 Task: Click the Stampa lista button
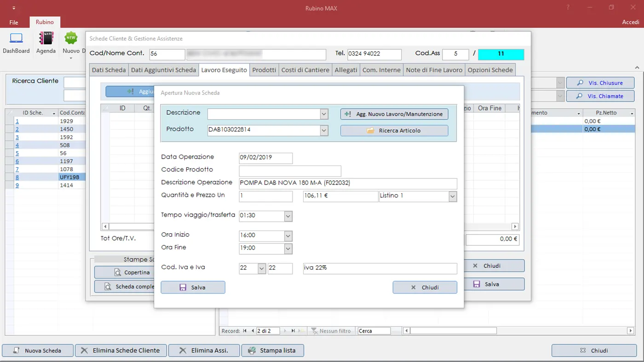click(x=272, y=351)
